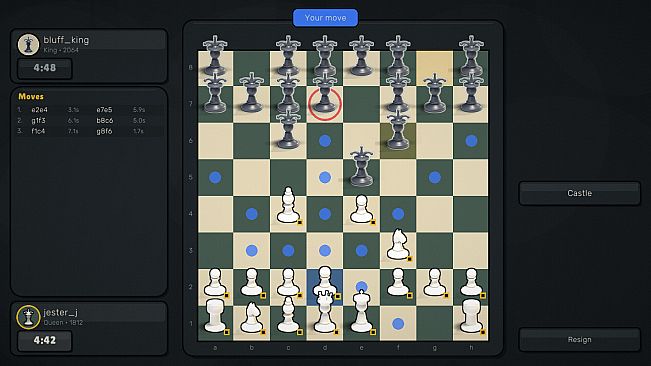Select the white pawn on c2
The height and width of the screenshot is (366, 651).
coord(288,283)
